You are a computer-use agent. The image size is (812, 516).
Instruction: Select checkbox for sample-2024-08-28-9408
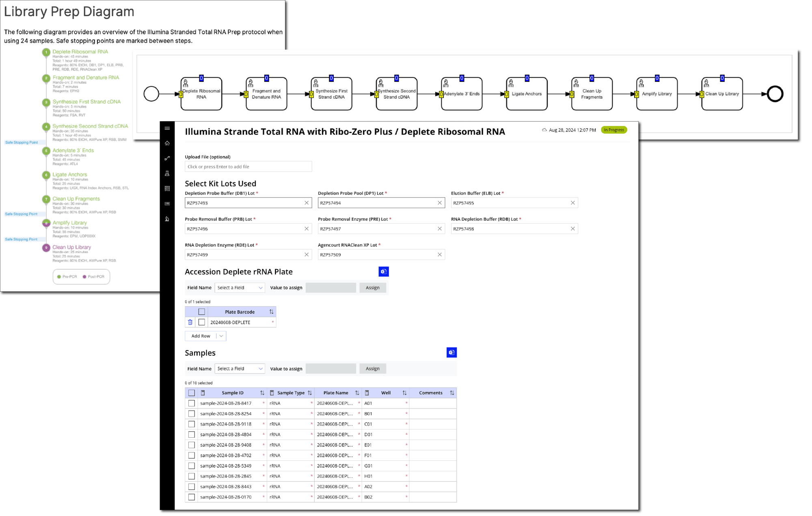coord(192,445)
